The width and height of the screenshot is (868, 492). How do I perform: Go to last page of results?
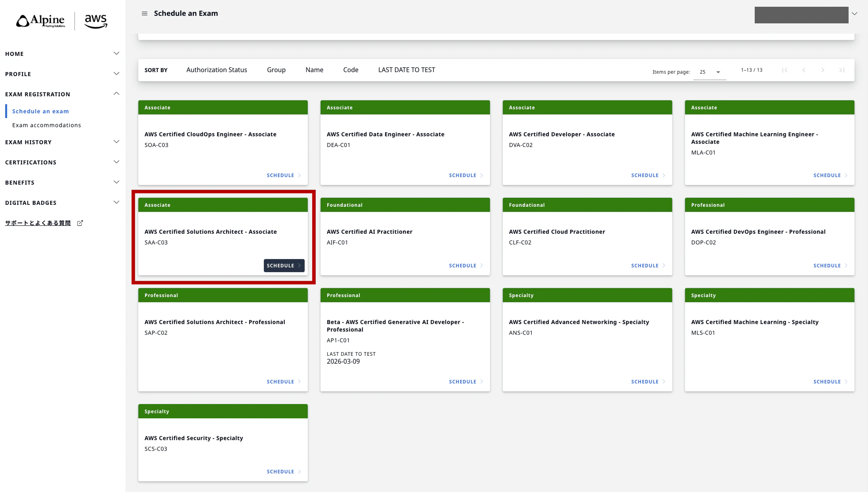[842, 70]
